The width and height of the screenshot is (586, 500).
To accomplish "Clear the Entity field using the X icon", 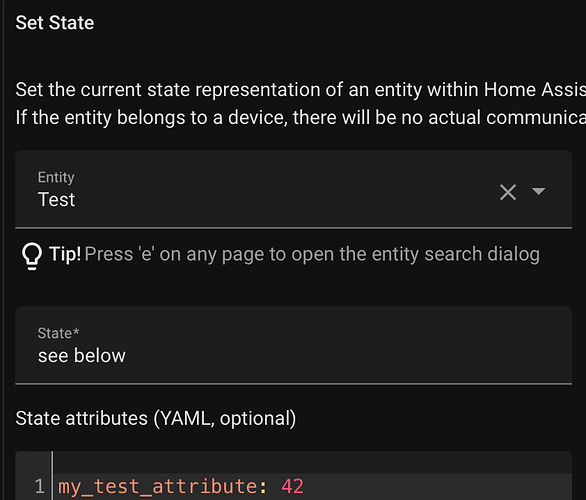I will [x=508, y=192].
